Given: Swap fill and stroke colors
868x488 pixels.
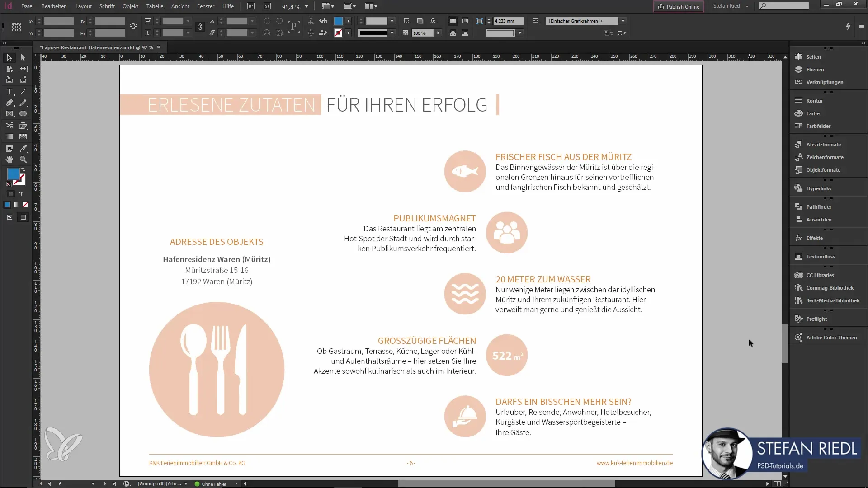Looking at the screenshot, I should pyautogui.click(x=24, y=169).
